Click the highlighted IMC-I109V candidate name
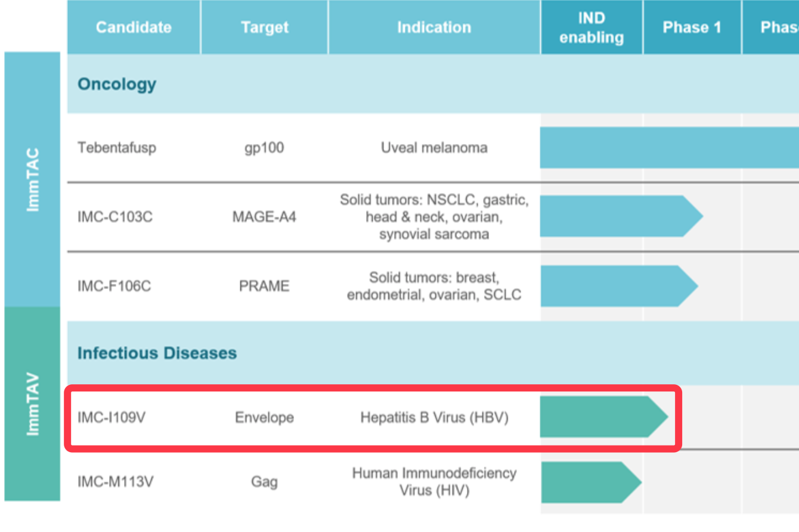 click(x=112, y=418)
